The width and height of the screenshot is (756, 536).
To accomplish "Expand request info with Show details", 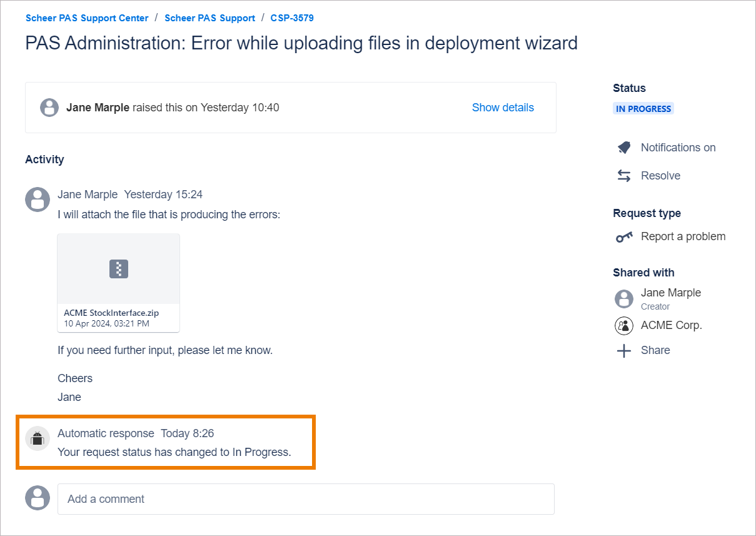I will click(x=503, y=108).
